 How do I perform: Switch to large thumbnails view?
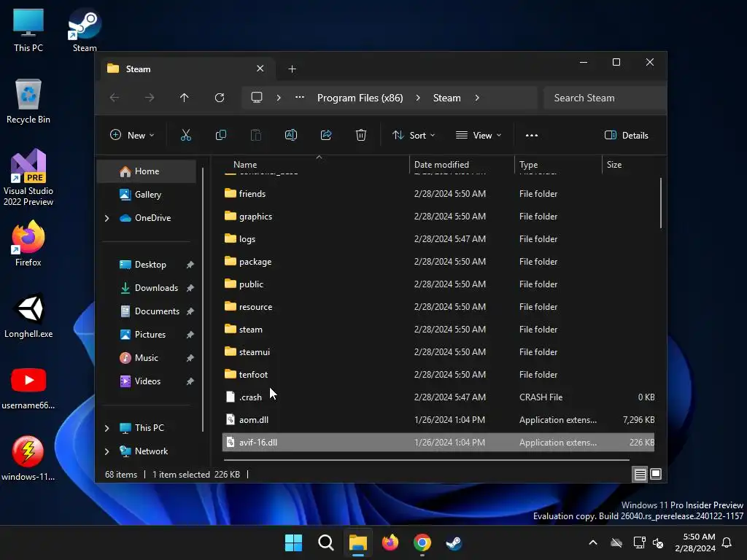click(656, 474)
